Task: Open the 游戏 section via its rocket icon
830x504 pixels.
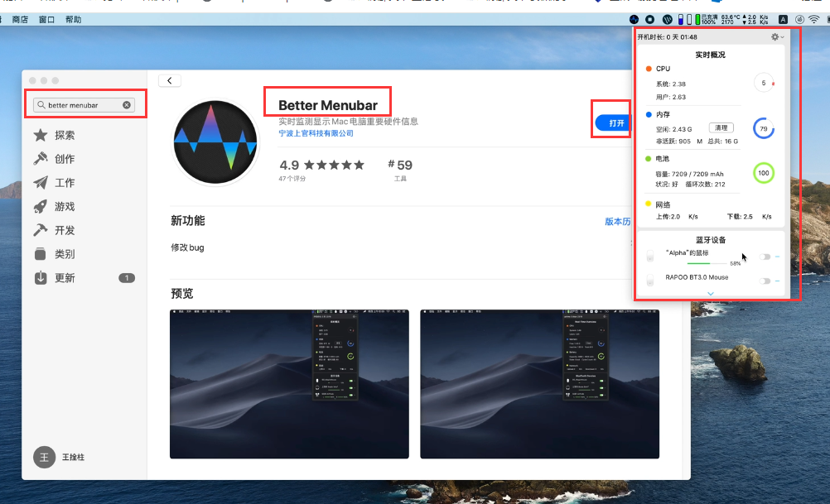Action: tap(41, 206)
